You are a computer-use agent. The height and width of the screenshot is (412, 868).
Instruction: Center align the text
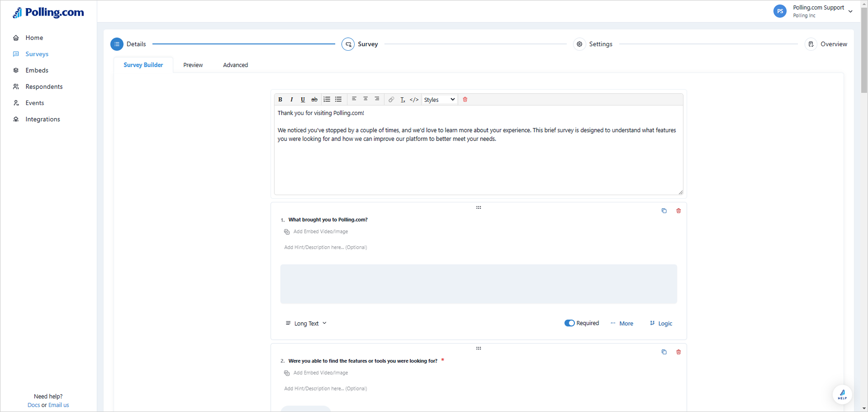(x=366, y=99)
